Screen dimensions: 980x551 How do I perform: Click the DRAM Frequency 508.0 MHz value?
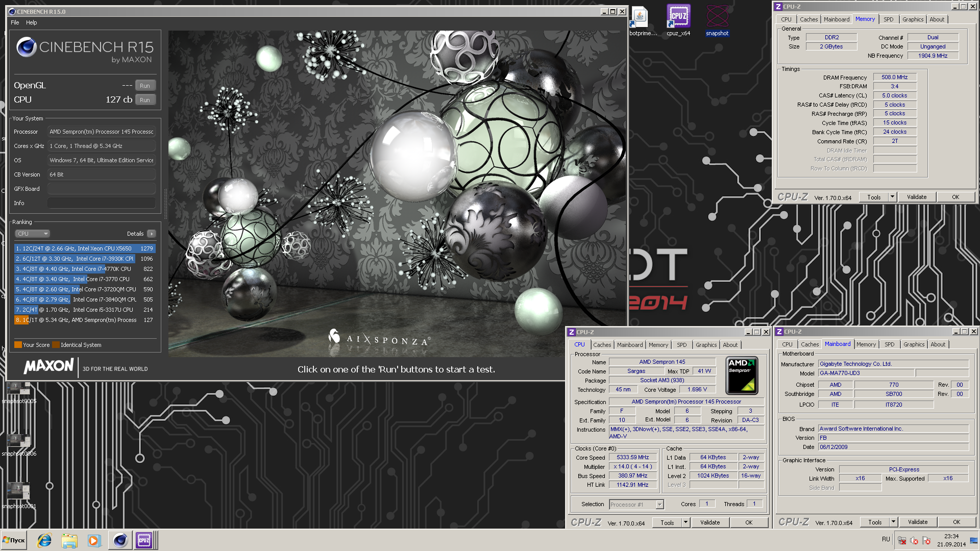point(895,78)
